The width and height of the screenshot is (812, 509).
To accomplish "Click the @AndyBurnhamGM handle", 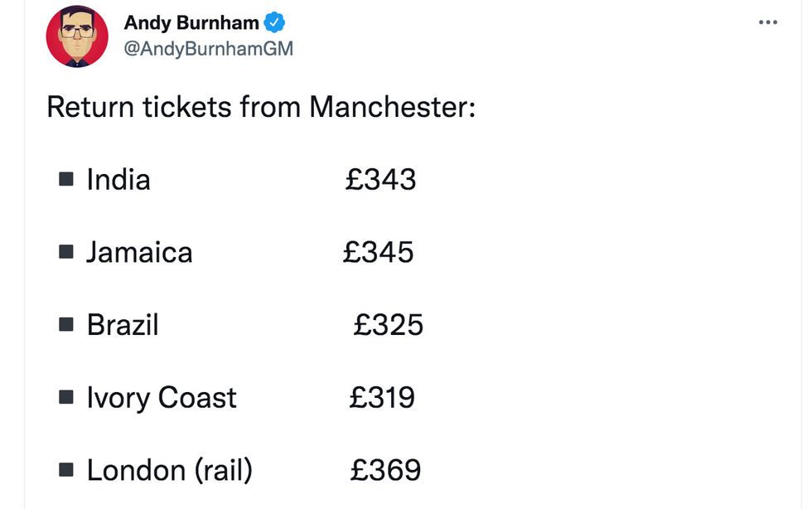I will (x=208, y=49).
